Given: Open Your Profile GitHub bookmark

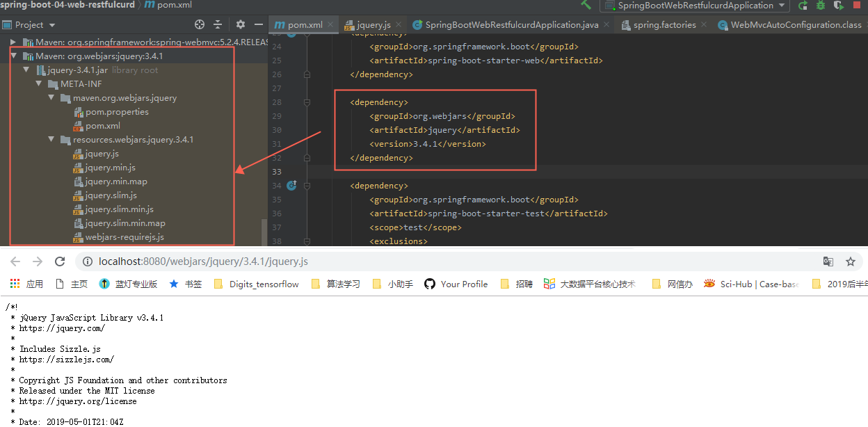Looking at the screenshot, I should 456,284.
